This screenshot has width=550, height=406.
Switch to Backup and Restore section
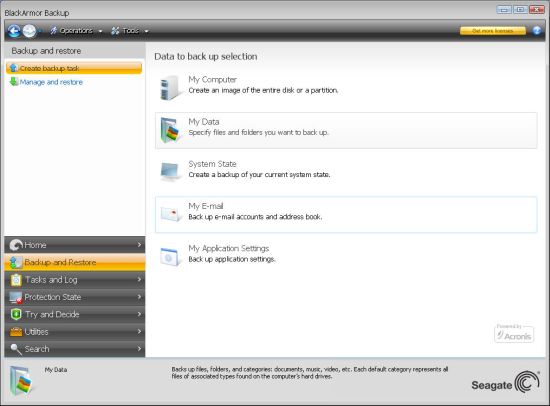click(75, 262)
